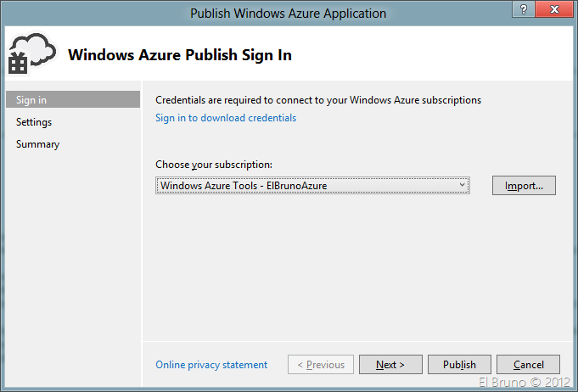Screen dimensions: 578x392
Task: Go to the Settings step
Action: (x=34, y=122)
